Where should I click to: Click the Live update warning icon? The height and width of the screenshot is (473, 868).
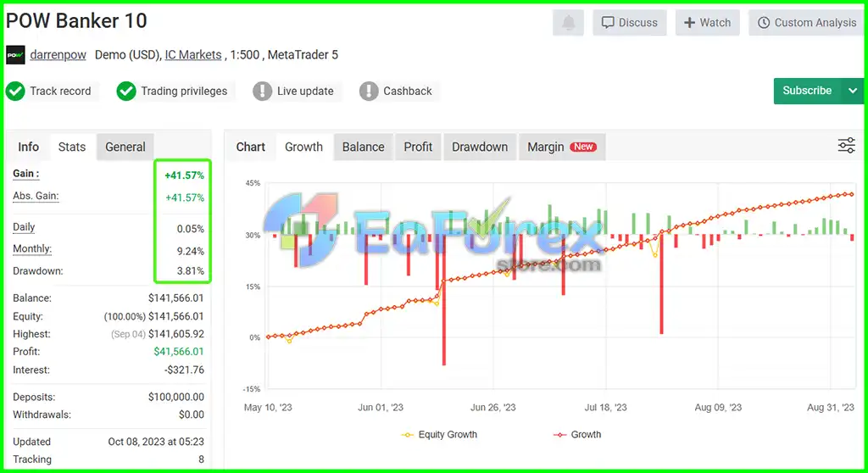263,92
